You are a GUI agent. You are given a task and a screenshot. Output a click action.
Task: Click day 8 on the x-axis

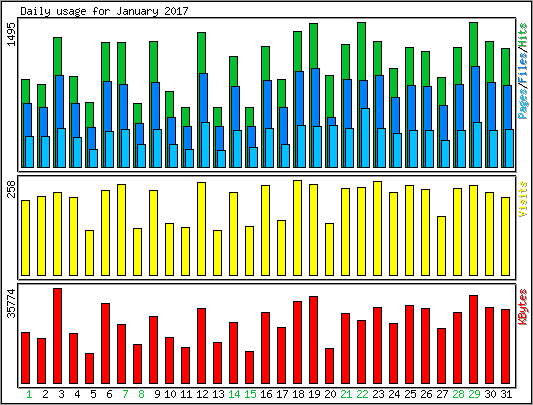(141, 394)
